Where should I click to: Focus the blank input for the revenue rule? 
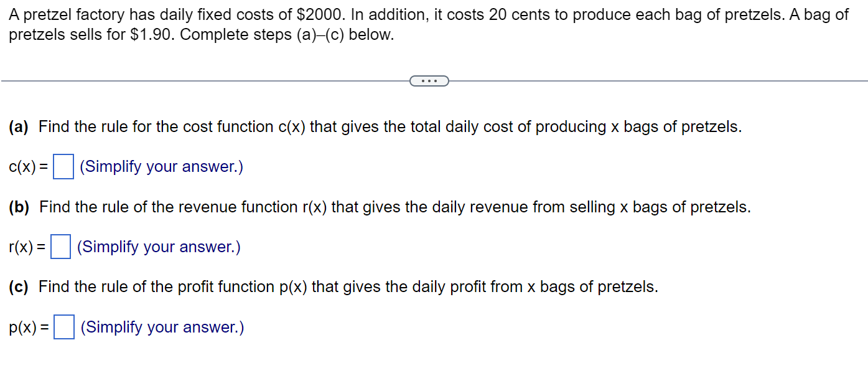[x=60, y=247]
